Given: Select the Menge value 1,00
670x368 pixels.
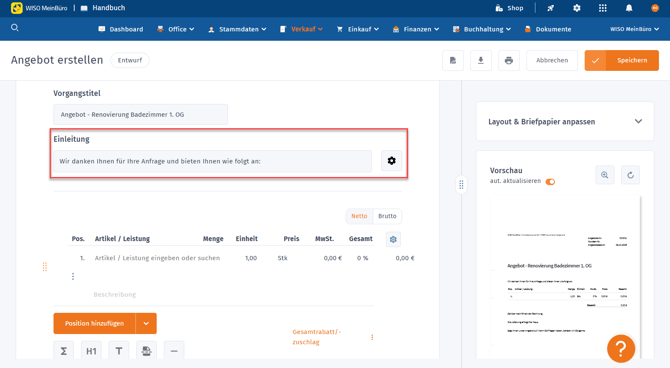Looking at the screenshot, I should pyautogui.click(x=251, y=258).
